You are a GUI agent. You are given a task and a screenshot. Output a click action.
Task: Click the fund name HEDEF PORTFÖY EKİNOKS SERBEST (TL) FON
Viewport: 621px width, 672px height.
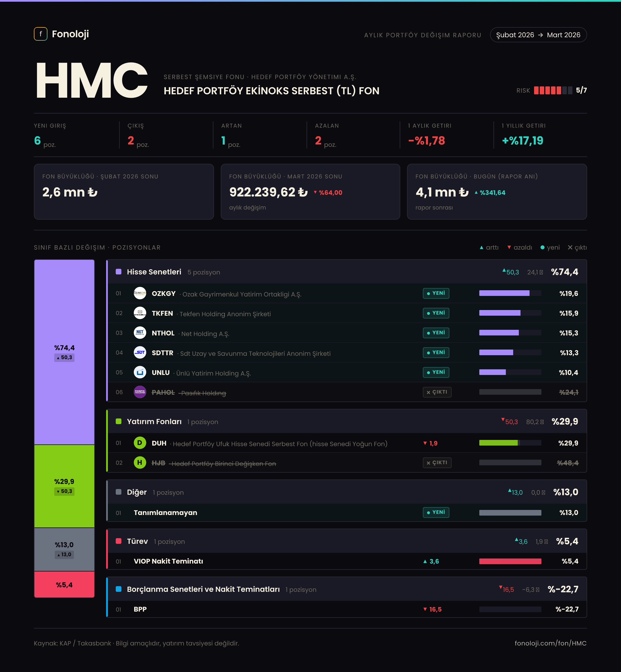272,91
